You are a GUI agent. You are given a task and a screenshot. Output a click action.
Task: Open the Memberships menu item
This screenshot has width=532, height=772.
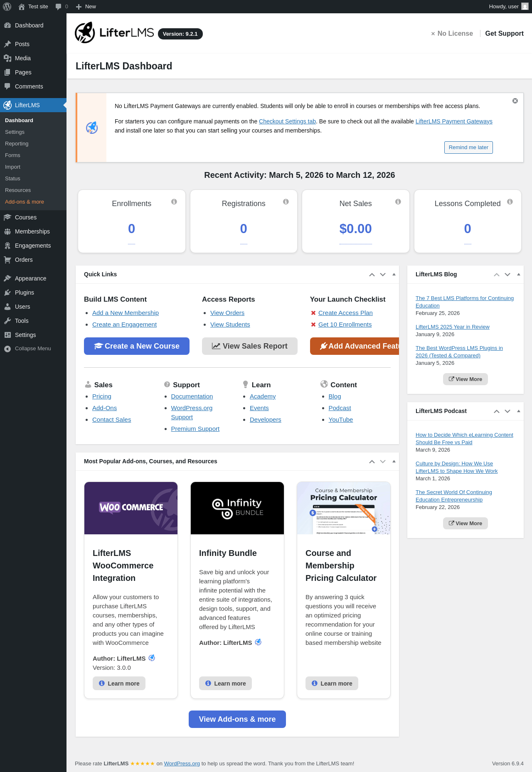point(32,231)
